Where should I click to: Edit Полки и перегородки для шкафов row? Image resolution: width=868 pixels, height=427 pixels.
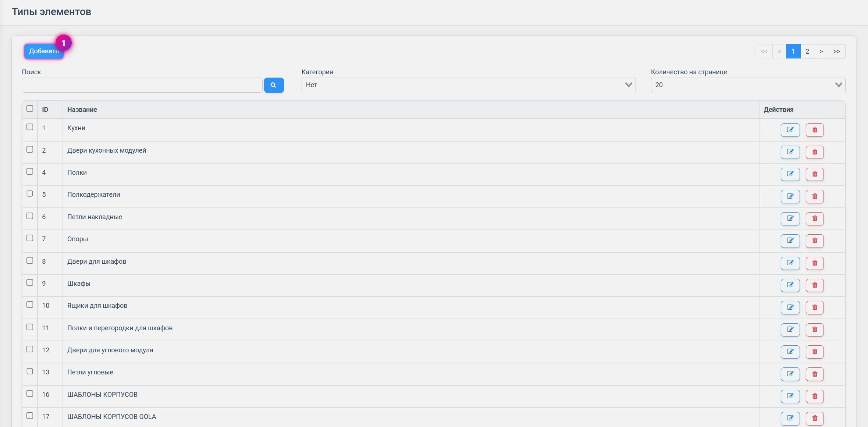point(790,330)
